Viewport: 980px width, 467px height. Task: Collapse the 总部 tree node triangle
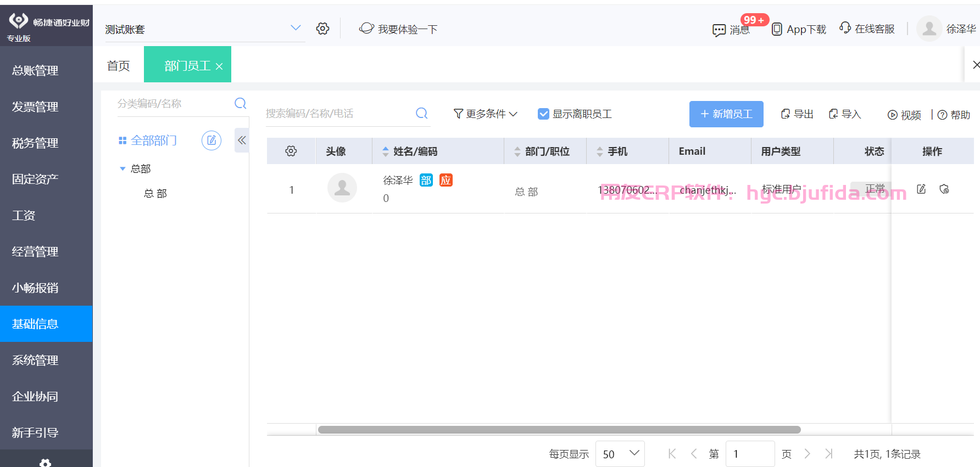[x=122, y=168]
